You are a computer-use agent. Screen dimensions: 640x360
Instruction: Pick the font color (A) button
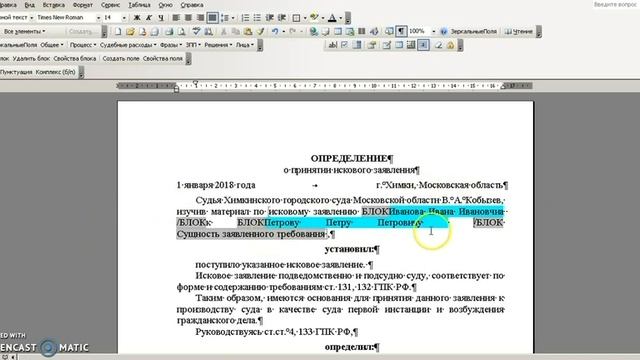pyautogui.click(x=332, y=18)
